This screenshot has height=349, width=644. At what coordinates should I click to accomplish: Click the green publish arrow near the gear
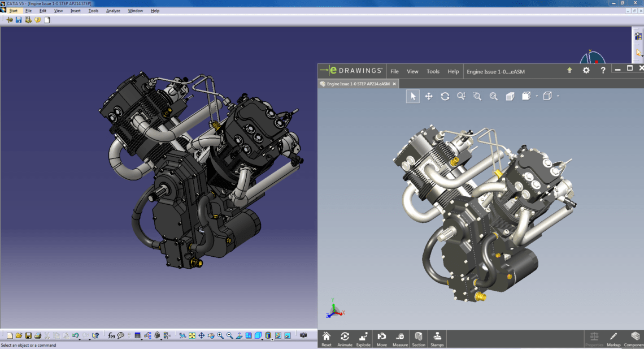pyautogui.click(x=568, y=70)
